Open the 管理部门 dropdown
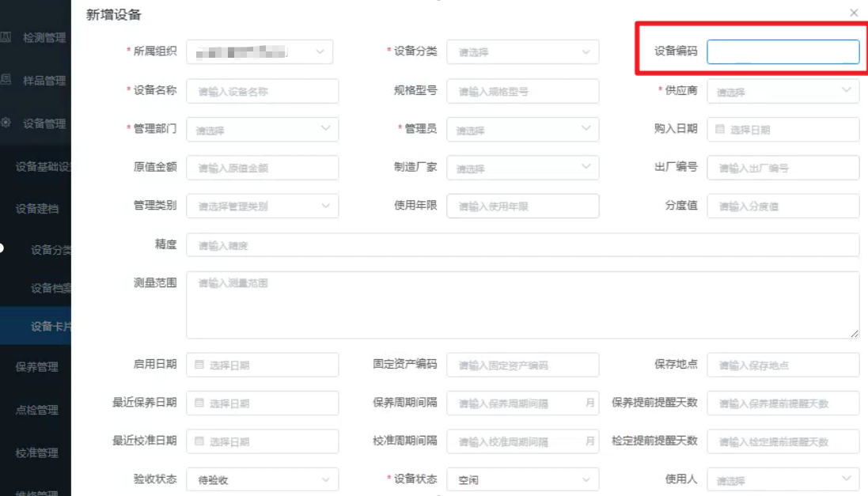This screenshot has height=496, width=868. coord(263,130)
